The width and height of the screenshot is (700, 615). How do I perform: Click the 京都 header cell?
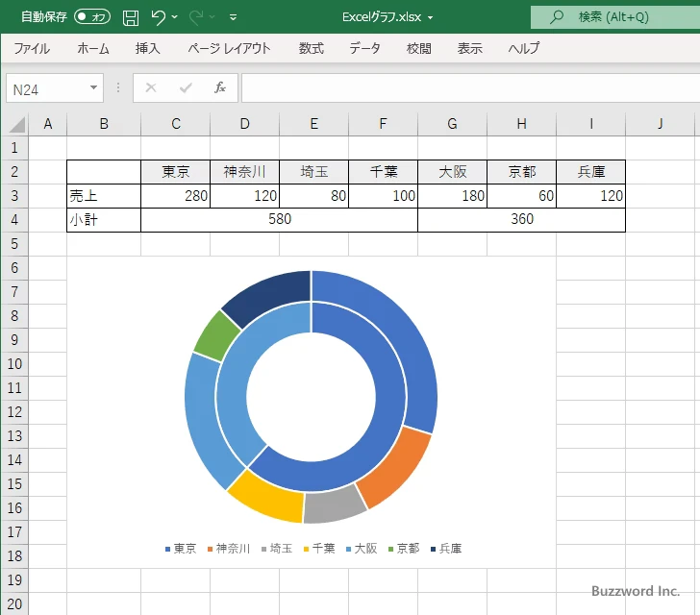click(x=521, y=172)
